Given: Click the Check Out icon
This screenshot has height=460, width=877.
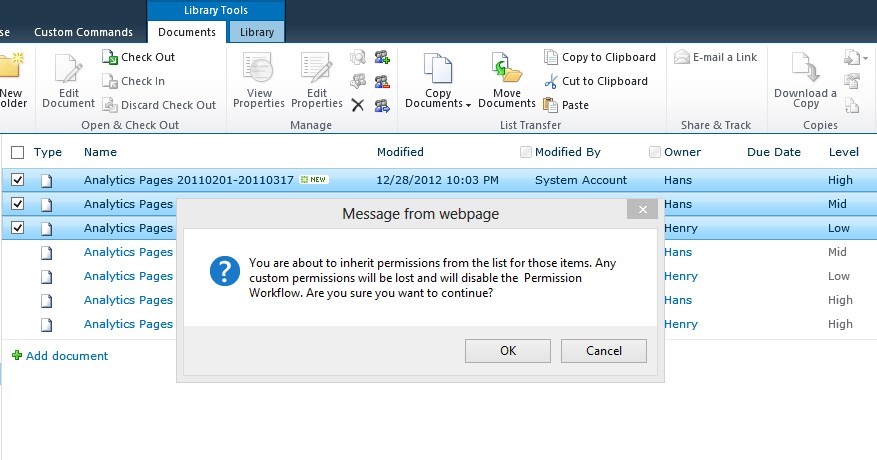Looking at the screenshot, I should click(x=110, y=57).
